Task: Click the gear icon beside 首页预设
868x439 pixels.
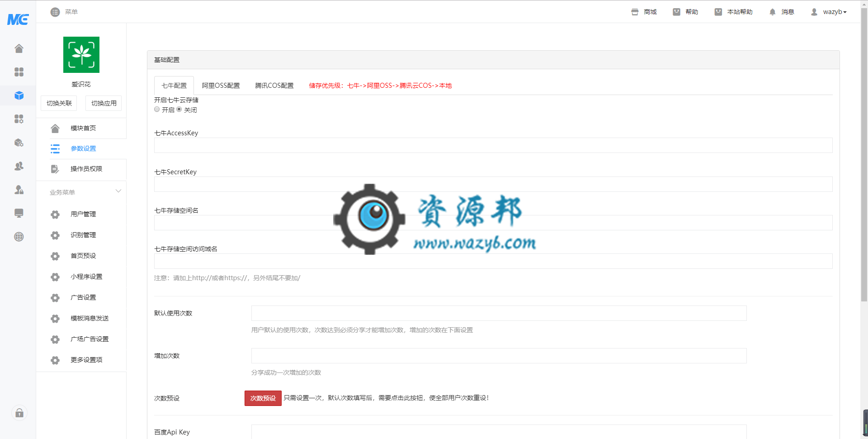Action: (x=55, y=256)
